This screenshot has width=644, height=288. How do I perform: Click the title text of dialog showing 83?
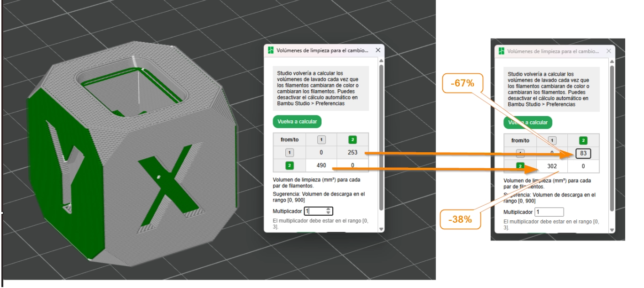click(x=553, y=51)
